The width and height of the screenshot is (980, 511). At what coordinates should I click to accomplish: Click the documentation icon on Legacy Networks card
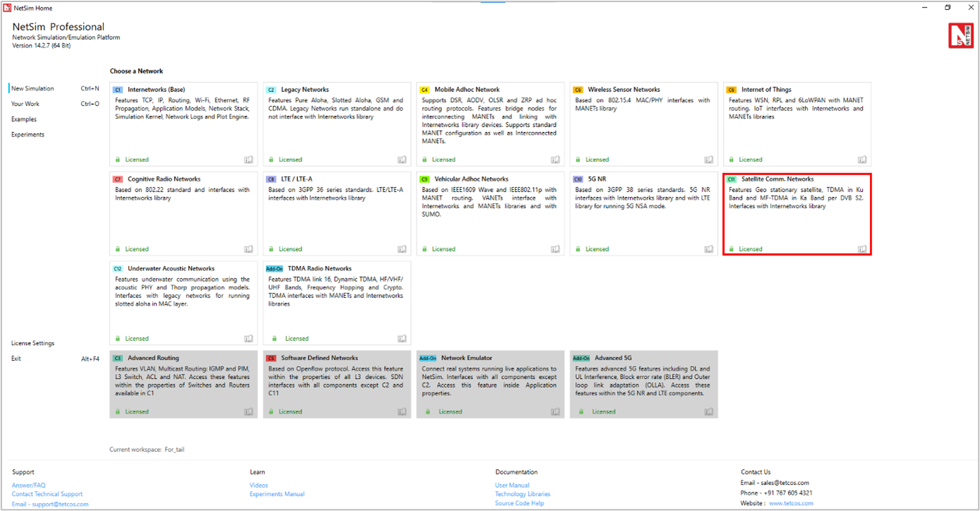click(x=402, y=160)
